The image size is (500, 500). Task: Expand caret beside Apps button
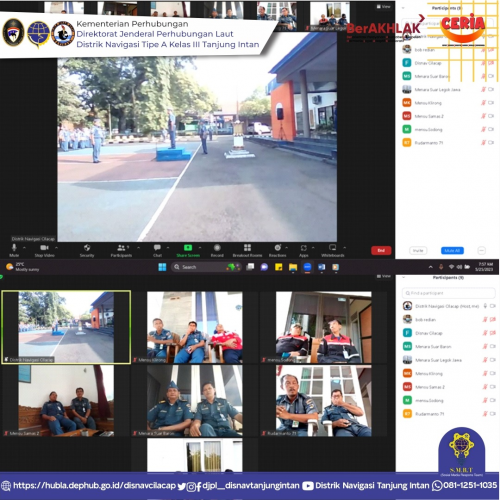point(313,248)
